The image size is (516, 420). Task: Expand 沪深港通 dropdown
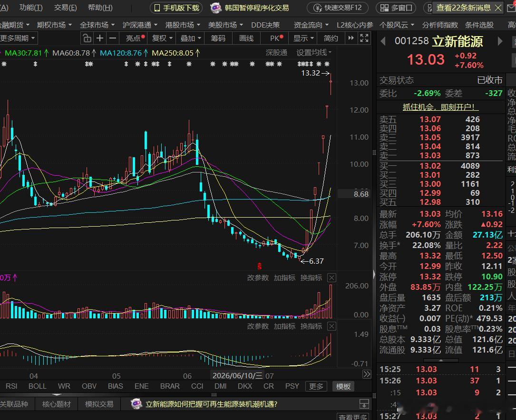(x=140, y=25)
